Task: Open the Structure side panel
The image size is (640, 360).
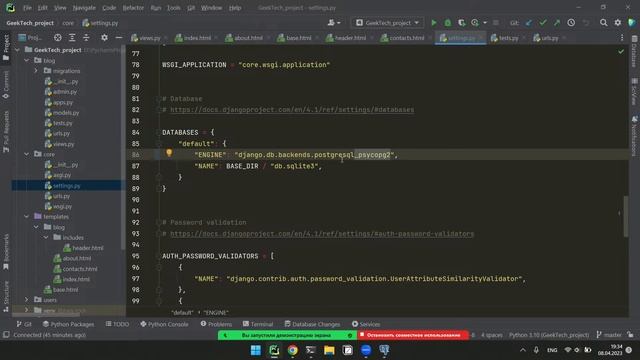Action: coord(6,296)
